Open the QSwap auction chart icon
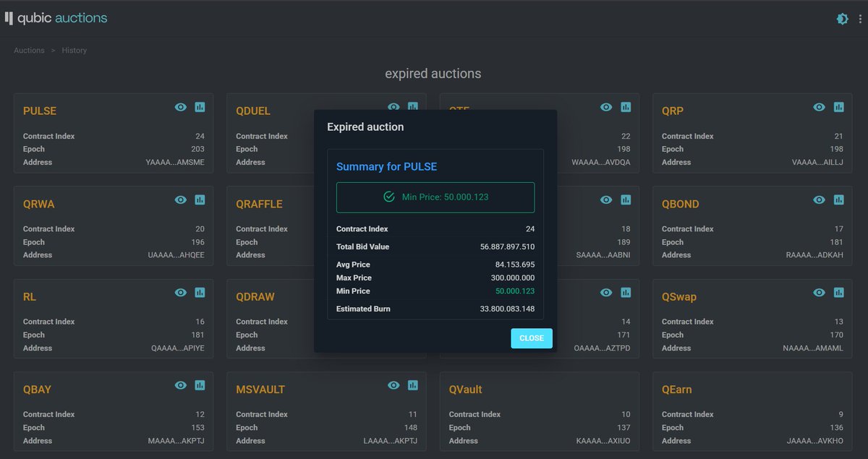 click(838, 293)
